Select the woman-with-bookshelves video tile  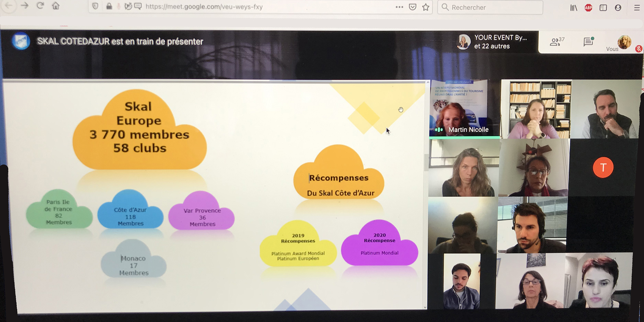[536, 109]
